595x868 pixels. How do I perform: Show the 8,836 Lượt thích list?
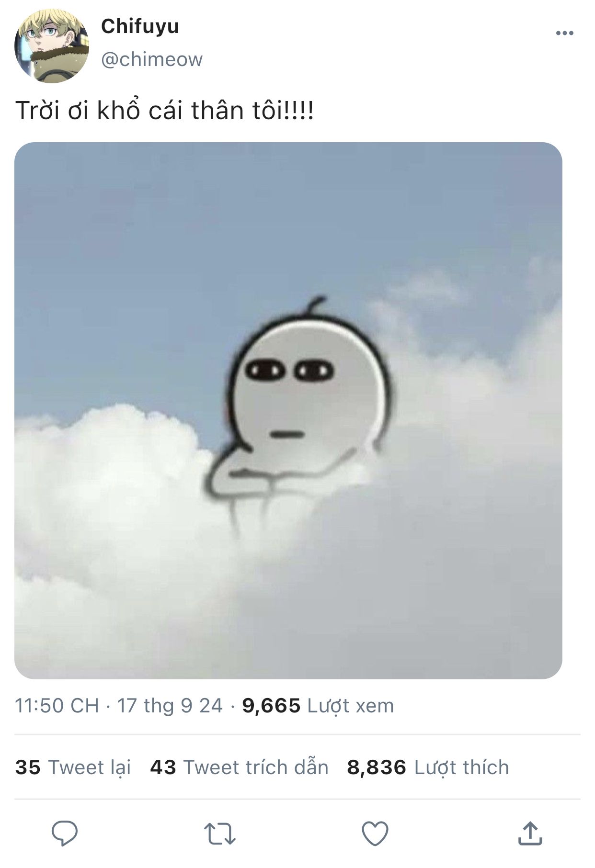428,767
